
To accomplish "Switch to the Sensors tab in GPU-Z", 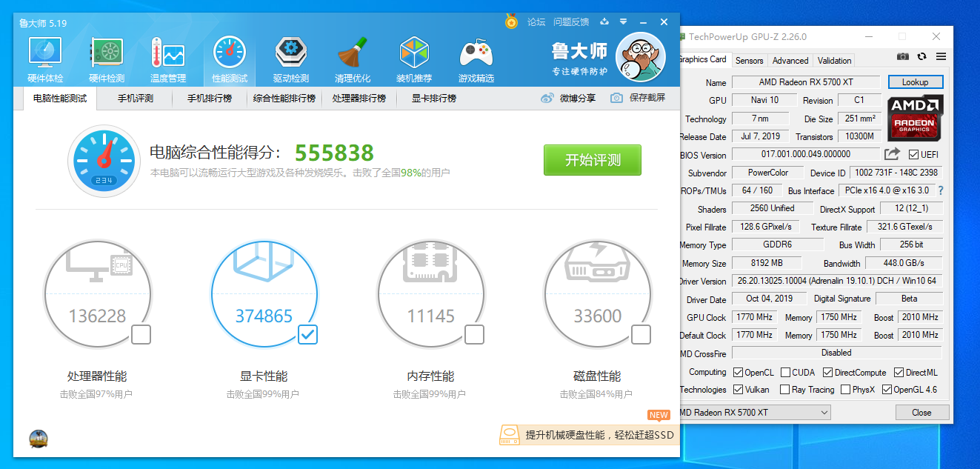I will (x=749, y=60).
